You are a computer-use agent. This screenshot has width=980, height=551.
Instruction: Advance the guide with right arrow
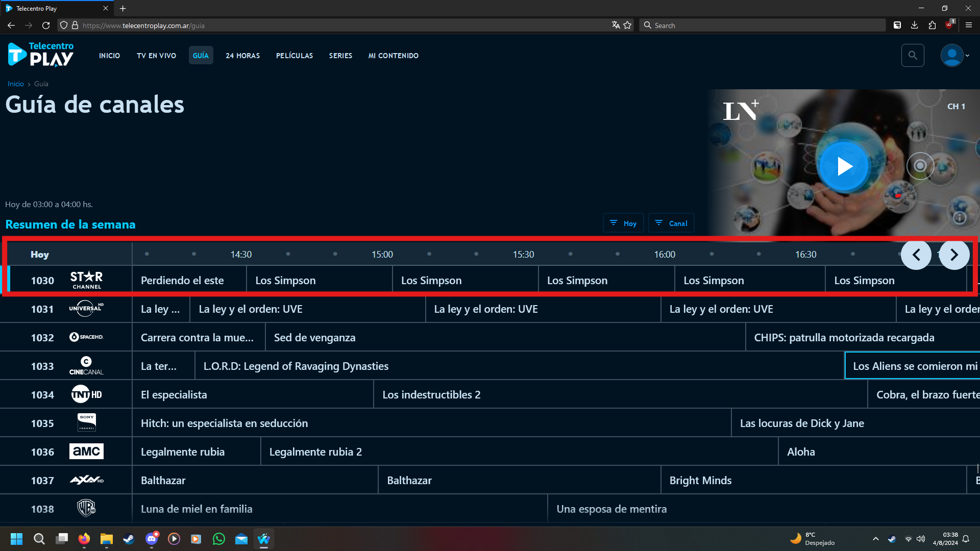coord(954,255)
